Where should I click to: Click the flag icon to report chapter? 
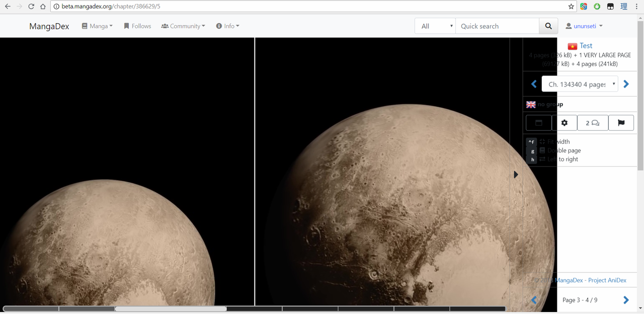[x=621, y=123]
